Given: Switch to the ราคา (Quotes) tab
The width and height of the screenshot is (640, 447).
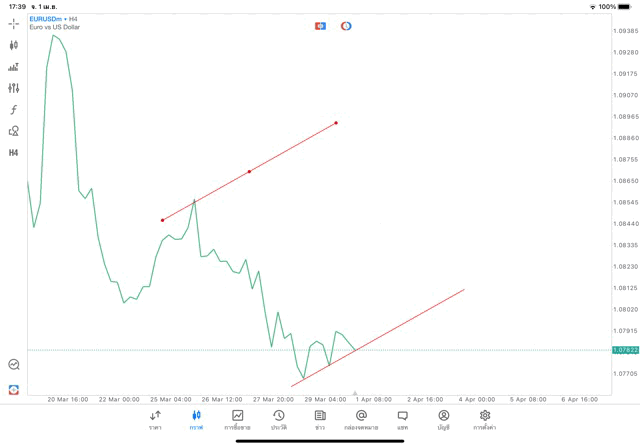Looking at the screenshot, I should 155,420.
